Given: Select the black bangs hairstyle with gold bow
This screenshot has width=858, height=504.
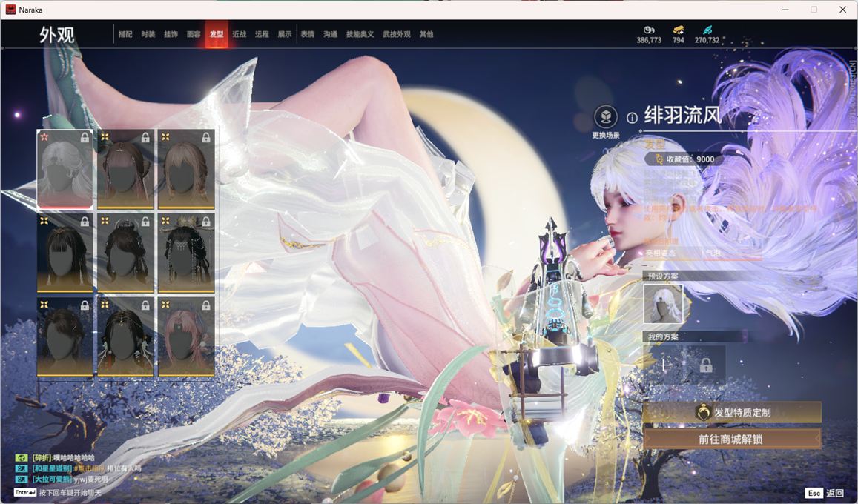Looking at the screenshot, I should coord(65,253).
